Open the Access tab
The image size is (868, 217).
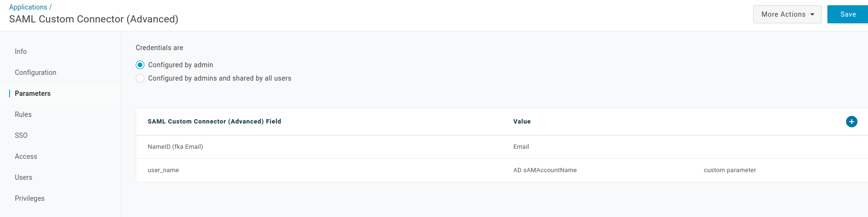coord(26,156)
